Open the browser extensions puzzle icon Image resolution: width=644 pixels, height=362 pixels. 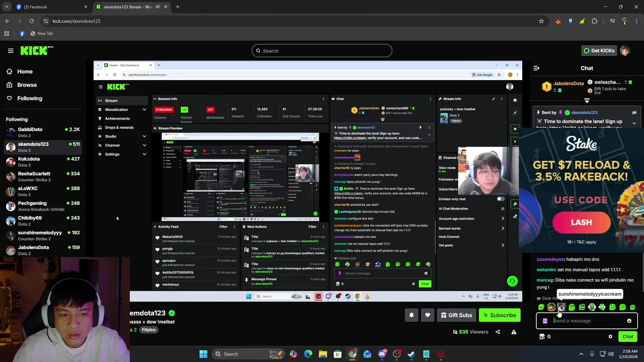click(595, 21)
